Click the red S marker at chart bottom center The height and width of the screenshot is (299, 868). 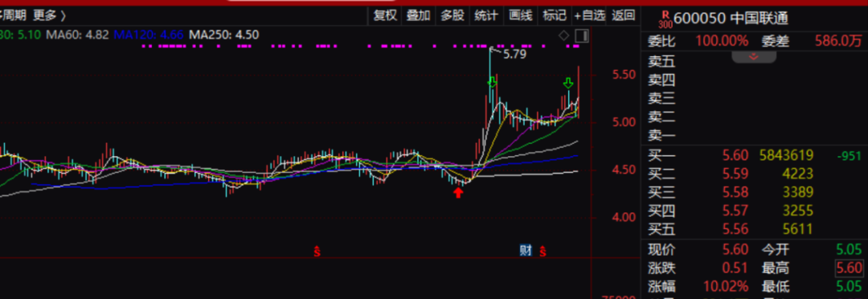tap(317, 251)
